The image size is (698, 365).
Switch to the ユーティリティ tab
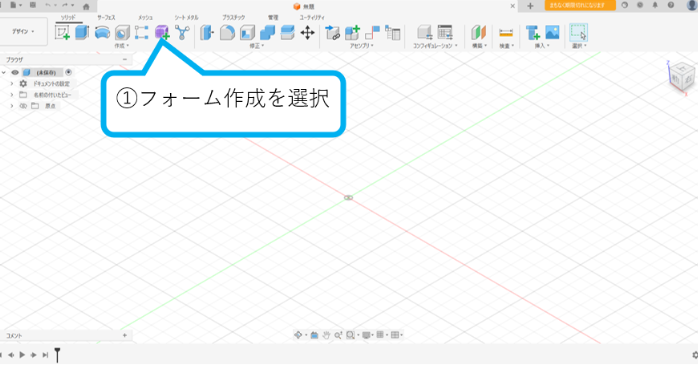tap(312, 17)
